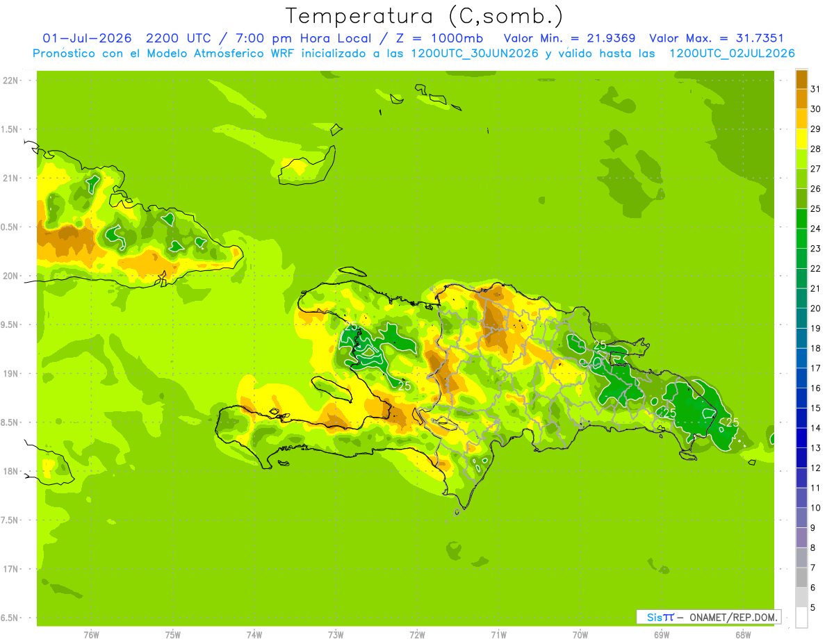Click the blue legend swatch between 16 and 17

tap(801, 379)
